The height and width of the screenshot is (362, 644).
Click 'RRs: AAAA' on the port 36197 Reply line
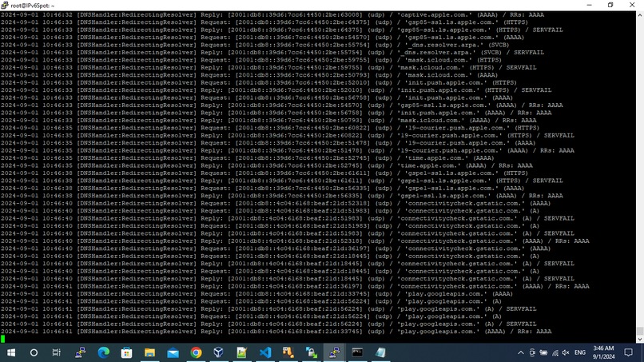pos(572,286)
